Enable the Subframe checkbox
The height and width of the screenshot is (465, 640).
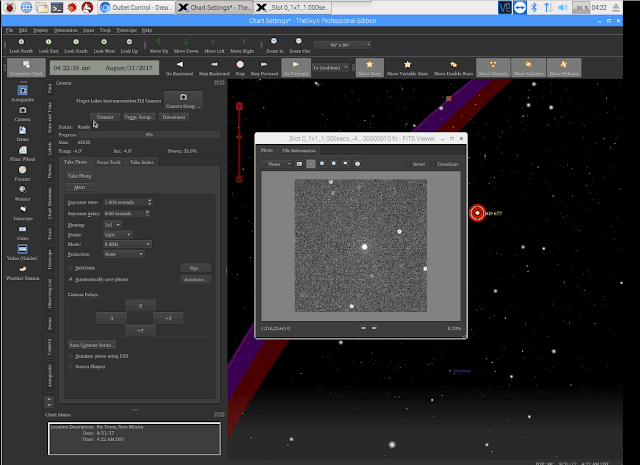(71, 268)
